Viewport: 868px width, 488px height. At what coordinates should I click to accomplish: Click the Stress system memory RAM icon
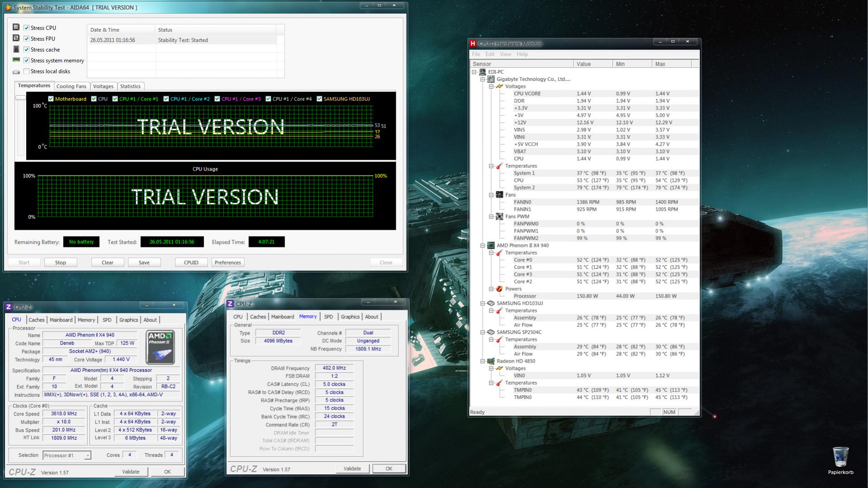click(x=16, y=60)
